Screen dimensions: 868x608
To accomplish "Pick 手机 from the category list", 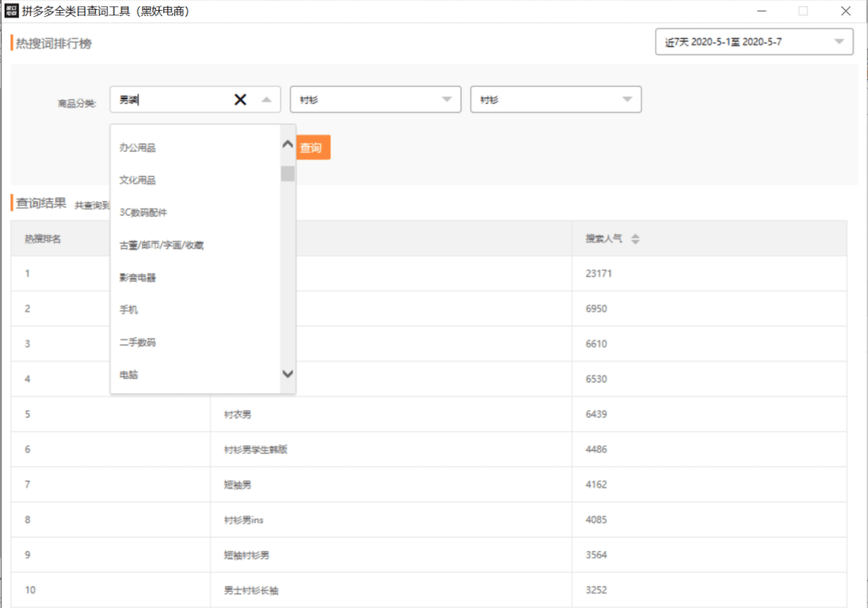I will [128, 310].
